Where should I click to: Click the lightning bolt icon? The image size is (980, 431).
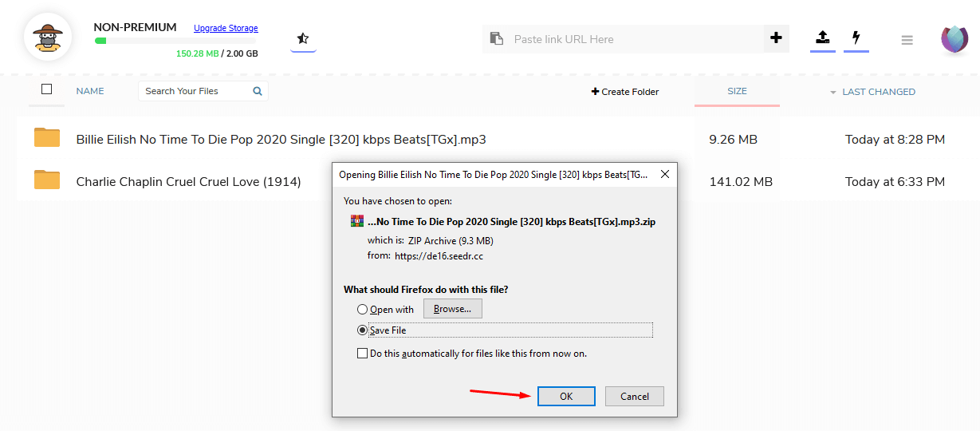point(856,38)
